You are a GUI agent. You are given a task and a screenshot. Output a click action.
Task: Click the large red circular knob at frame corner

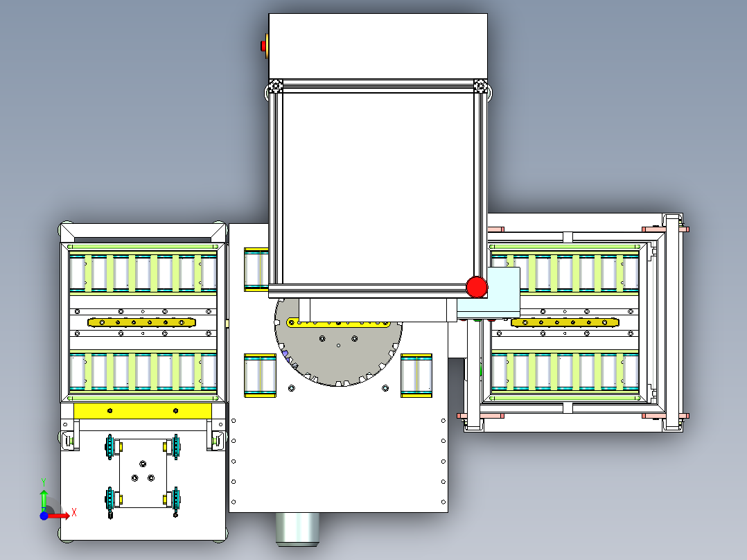tap(477, 288)
